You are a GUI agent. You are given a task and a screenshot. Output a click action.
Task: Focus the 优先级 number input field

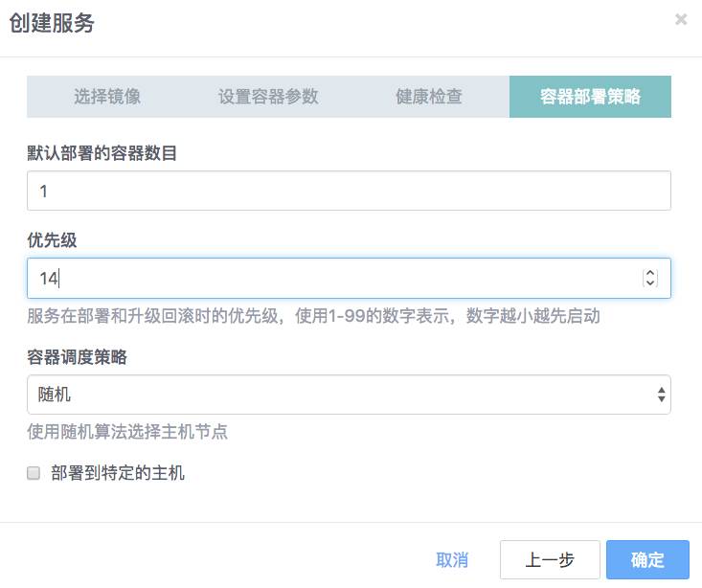349,278
